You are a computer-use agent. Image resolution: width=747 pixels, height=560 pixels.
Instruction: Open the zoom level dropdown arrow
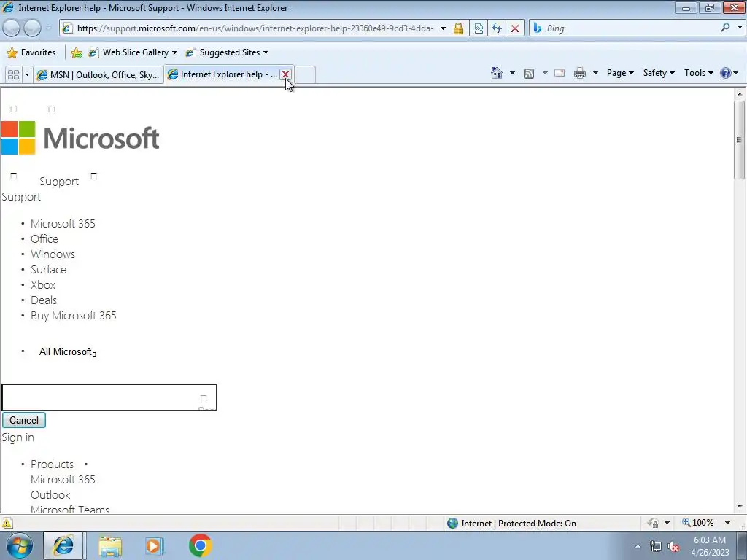(x=727, y=523)
